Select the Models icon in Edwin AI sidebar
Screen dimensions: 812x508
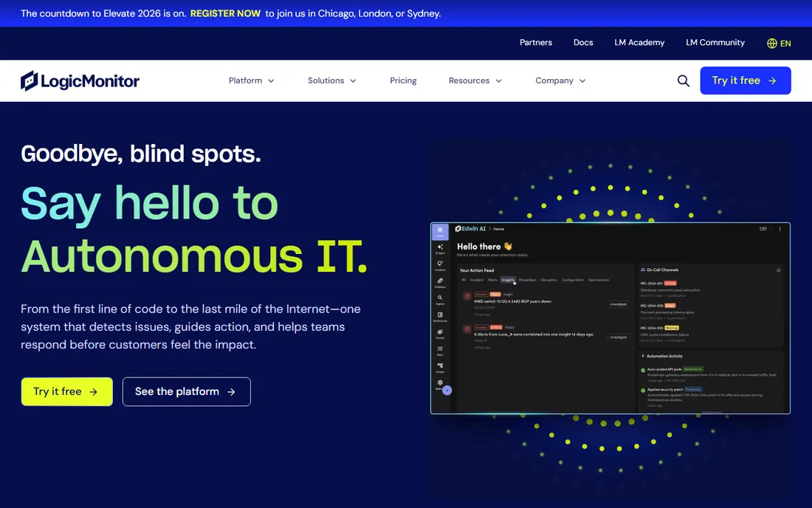(440, 334)
